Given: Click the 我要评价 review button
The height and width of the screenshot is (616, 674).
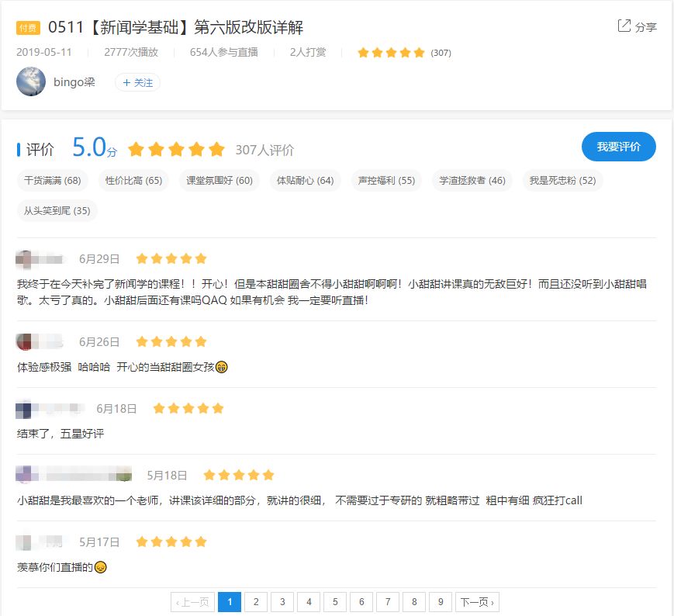Looking at the screenshot, I should (x=618, y=147).
